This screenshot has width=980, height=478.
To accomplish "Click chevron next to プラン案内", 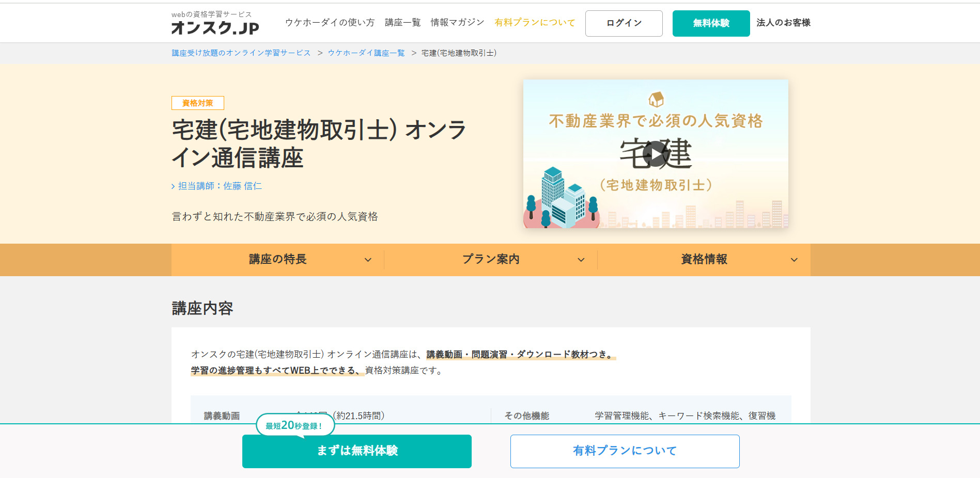I will coord(581,260).
